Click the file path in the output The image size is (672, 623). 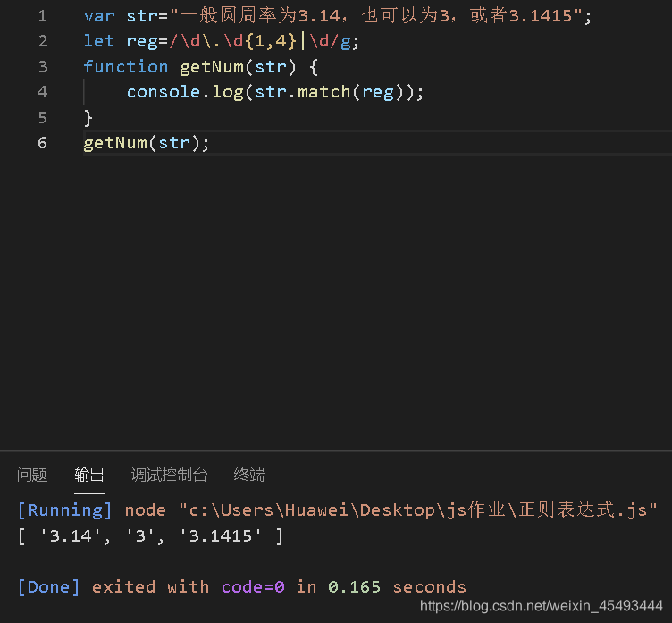[x=418, y=510]
